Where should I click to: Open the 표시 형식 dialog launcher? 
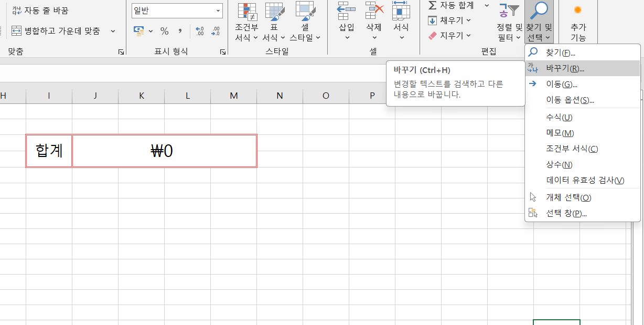223,51
